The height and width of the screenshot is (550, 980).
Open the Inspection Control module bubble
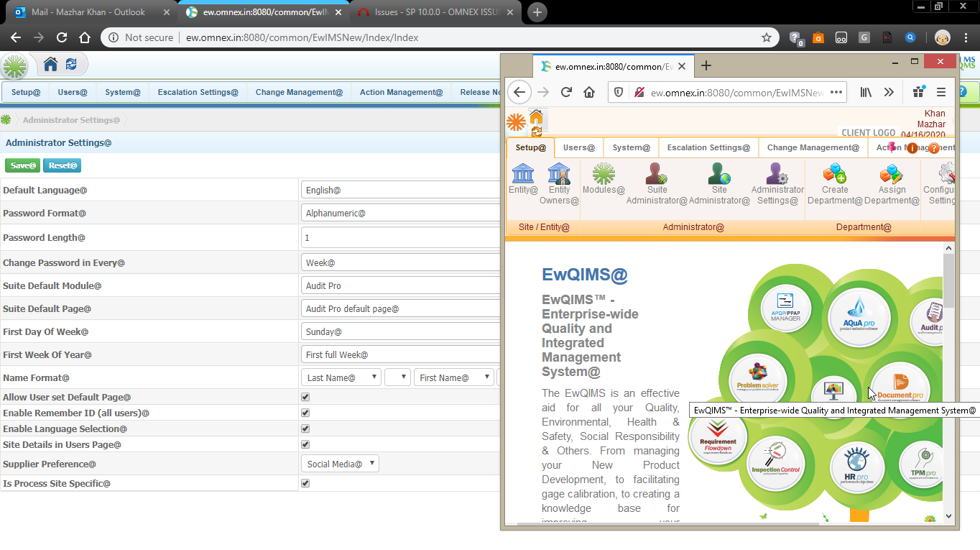(x=775, y=462)
